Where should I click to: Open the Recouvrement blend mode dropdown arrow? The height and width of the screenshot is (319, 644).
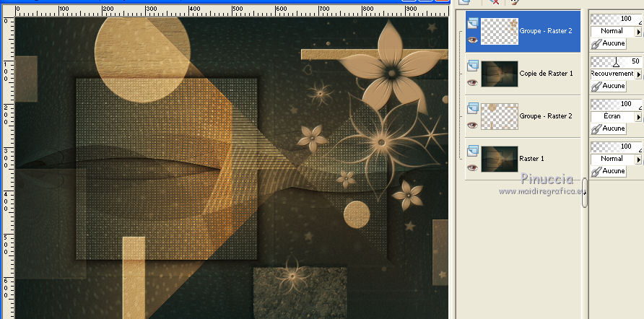pyautogui.click(x=638, y=74)
